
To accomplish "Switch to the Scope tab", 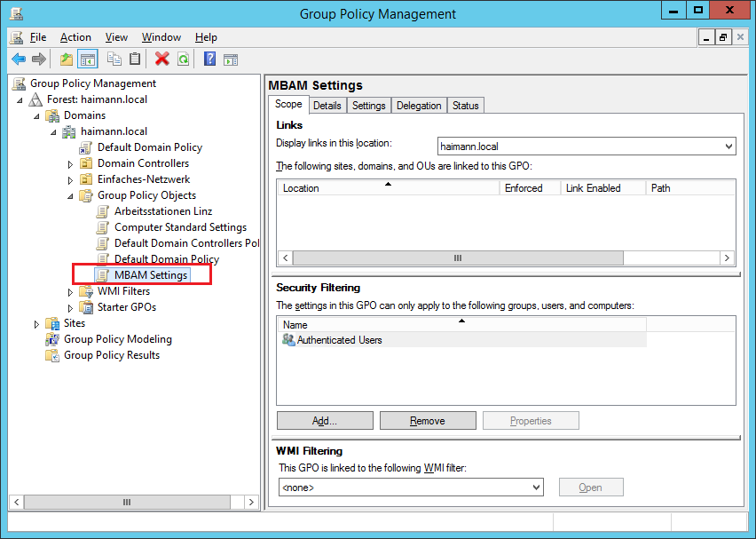I will (288, 104).
